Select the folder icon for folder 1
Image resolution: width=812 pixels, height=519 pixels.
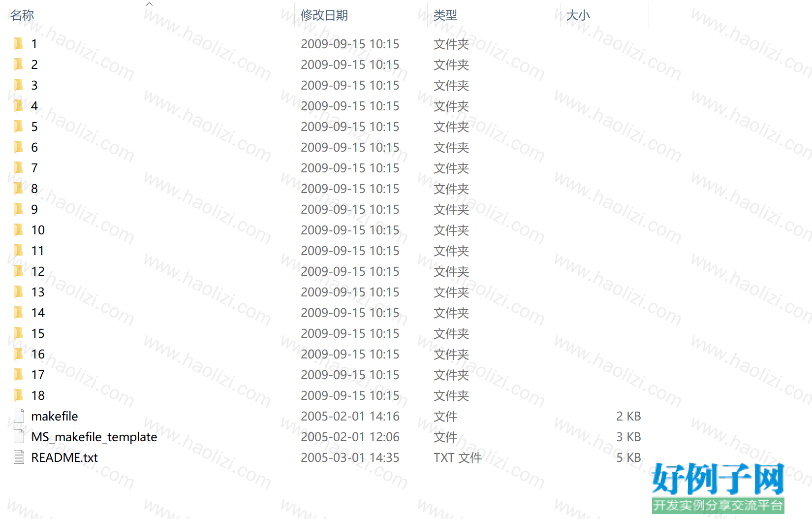(18, 44)
